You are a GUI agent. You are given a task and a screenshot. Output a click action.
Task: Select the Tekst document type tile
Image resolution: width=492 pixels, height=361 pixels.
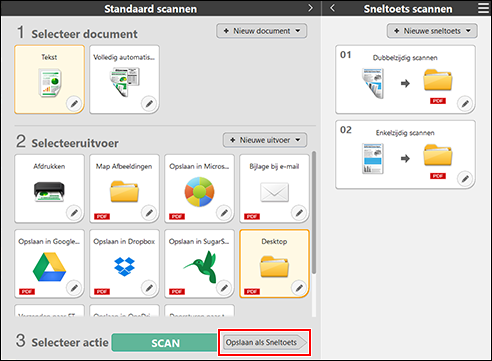[49, 79]
